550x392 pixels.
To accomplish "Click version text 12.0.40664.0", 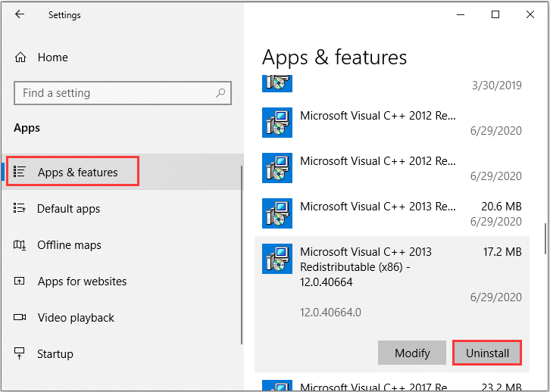I will point(330,312).
